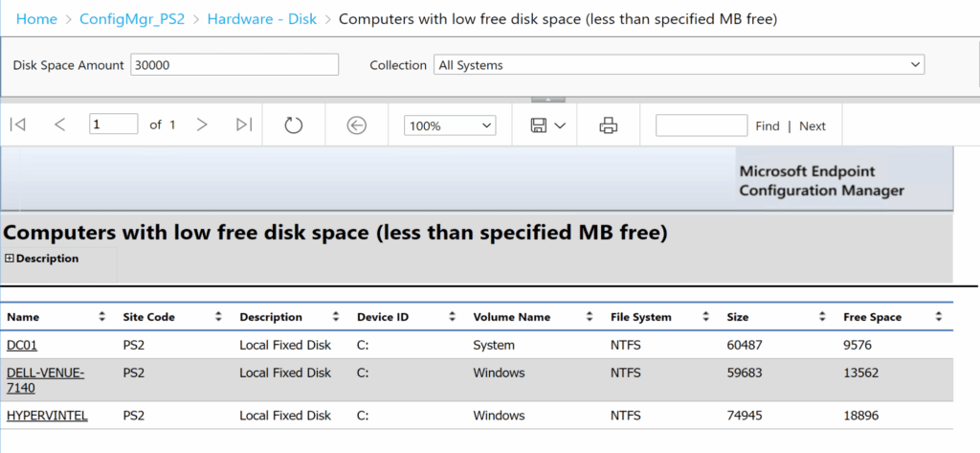Print the report with the printer icon
This screenshot has width=980, height=453.
click(608, 125)
